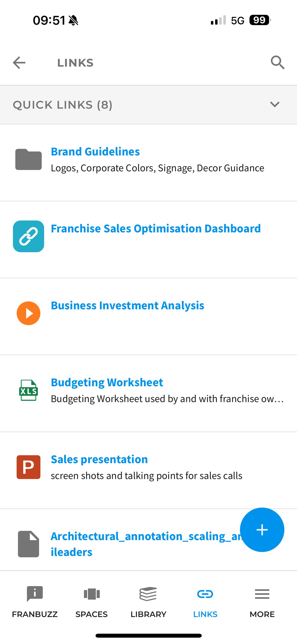Click the Brand Guidelines folder icon
The image size is (297, 644).
click(x=29, y=159)
